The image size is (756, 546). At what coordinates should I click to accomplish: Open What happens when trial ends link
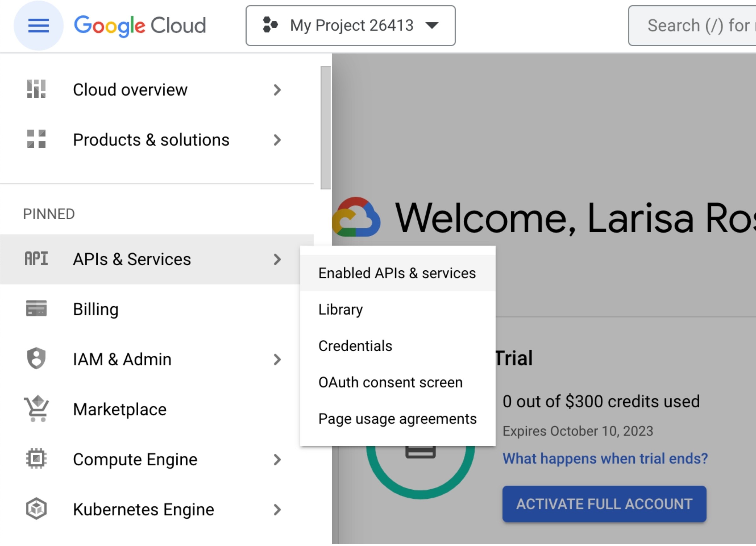605,459
